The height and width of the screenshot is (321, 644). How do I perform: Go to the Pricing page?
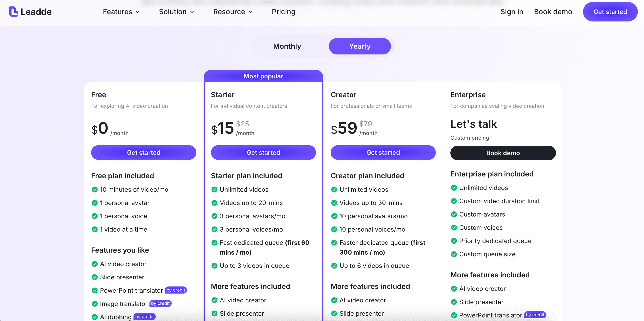point(283,12)
